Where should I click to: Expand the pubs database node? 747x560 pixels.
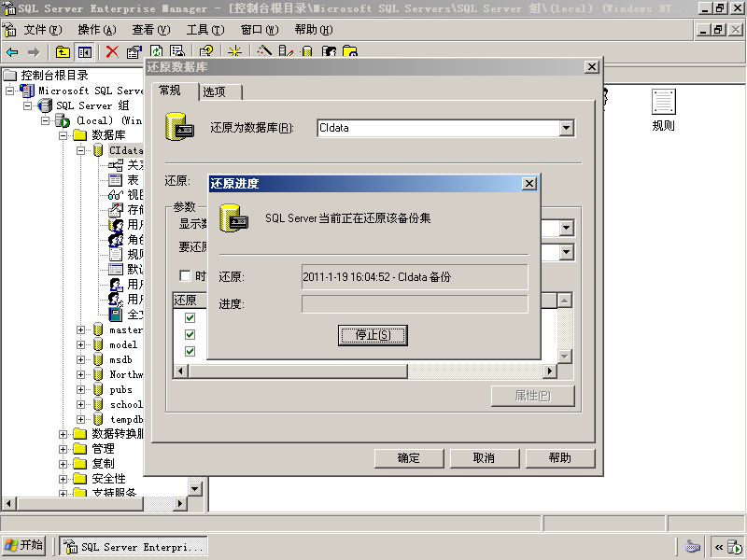[80, 389]
